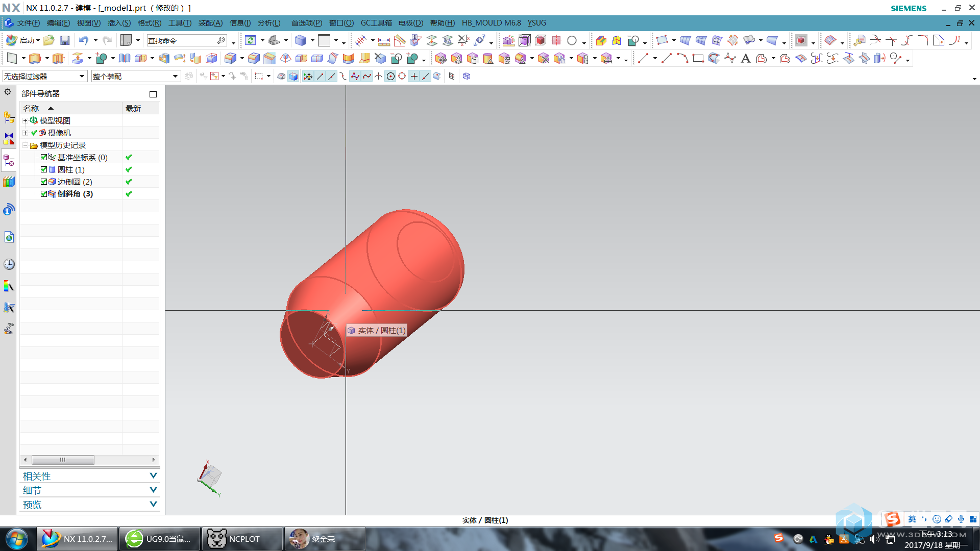Screen dimensions: 980x551
Task: Expand the 摄像机 tree node
Action: pos(25,133)
